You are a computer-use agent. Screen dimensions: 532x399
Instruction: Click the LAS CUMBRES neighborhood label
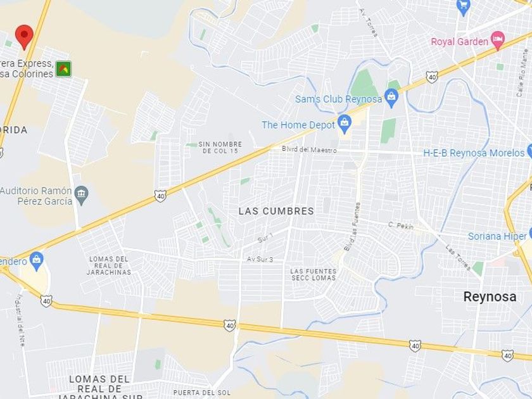pyautogui.click(x=276, y=211)
